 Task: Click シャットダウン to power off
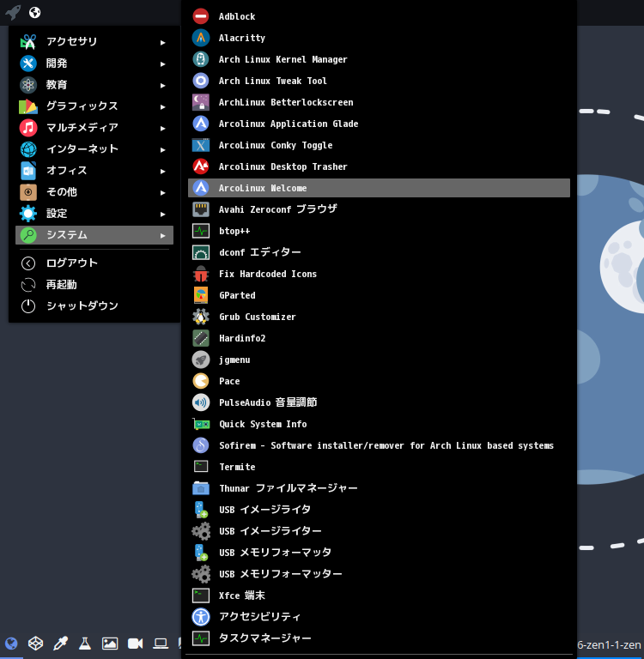pyautogui.click(x=82, y=306)
